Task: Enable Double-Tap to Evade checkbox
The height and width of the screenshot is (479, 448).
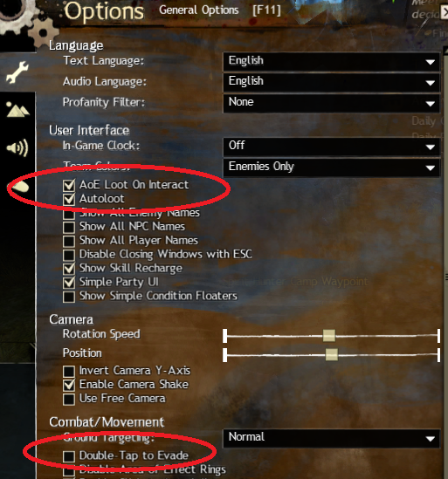Action: click(x=69, y=456)
